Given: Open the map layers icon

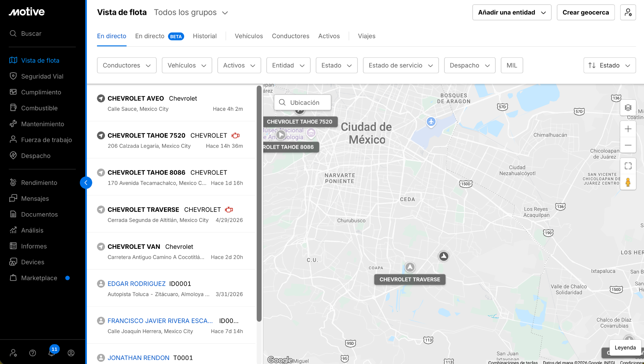Looking at the screenshot, I should coord(628,108).
